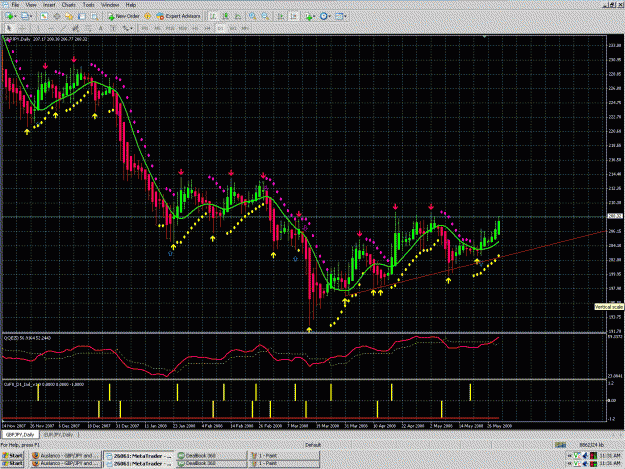This screenshot has height=469, width=625.
Task: Toggle the Navigator panel icon
Action: coord(69,16)
